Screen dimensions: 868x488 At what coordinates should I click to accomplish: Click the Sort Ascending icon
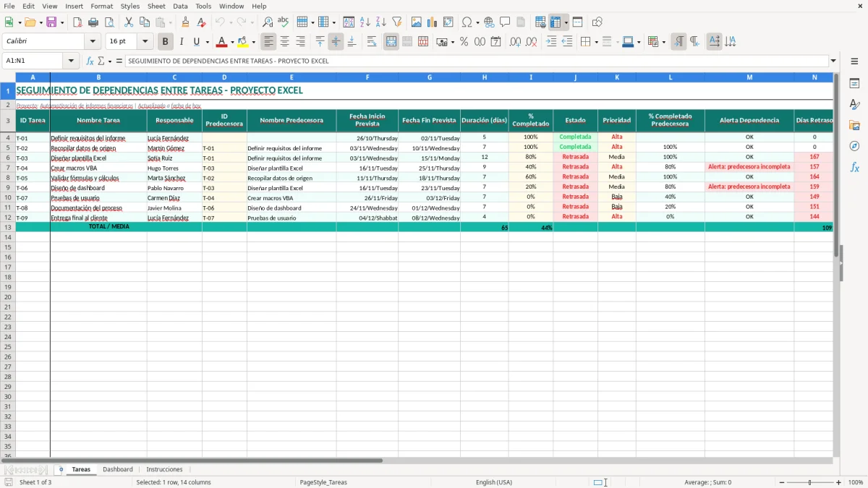tap(365, 22)
